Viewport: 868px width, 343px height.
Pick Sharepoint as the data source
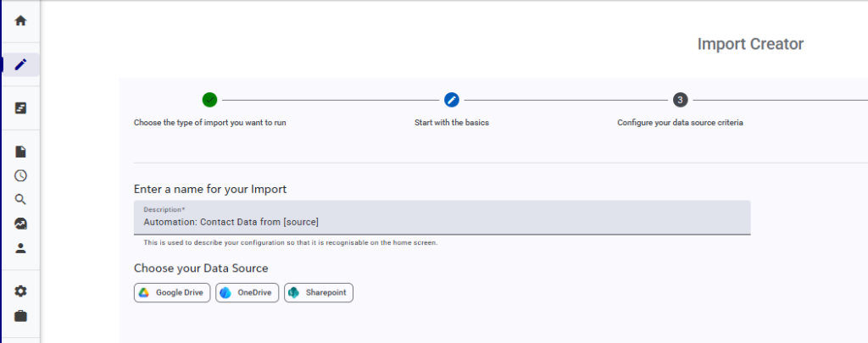pyautogui.click(x=318, y=292)
